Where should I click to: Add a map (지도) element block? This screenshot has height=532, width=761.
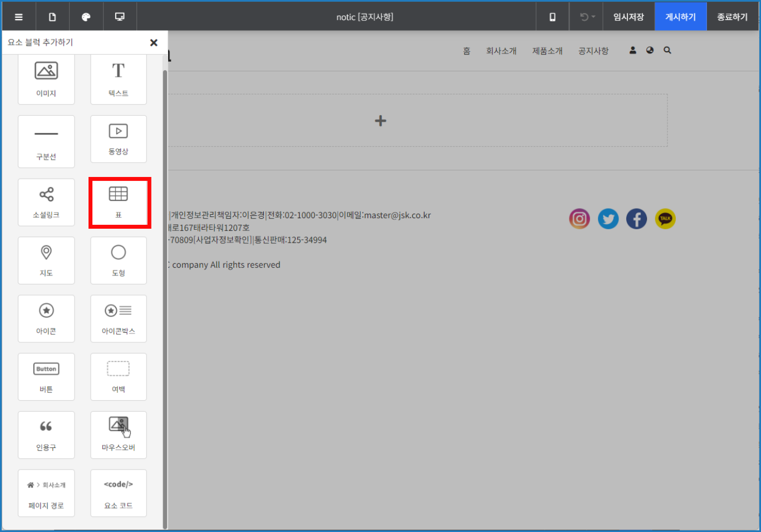point(46,260)
